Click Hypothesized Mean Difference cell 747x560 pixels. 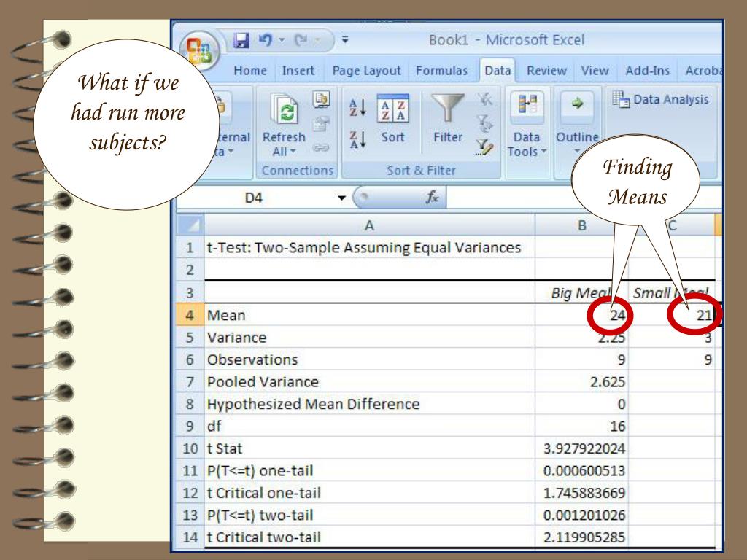click(369, 404)
